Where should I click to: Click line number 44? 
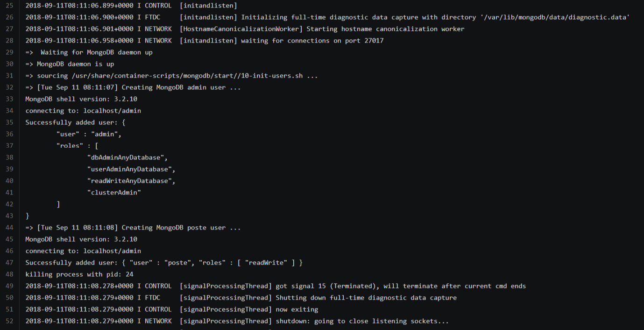[x=9, y=228]
